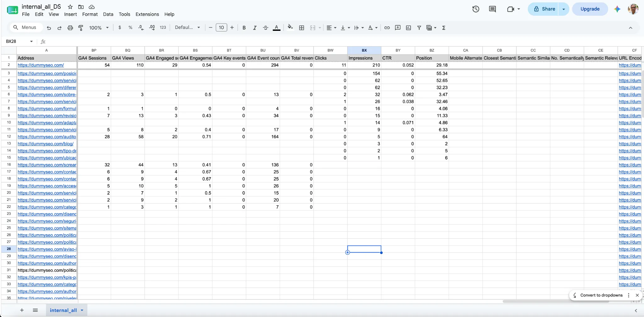644x317 pixels.
Task: Open the all sheets list icon
Action: coord(35,310)
